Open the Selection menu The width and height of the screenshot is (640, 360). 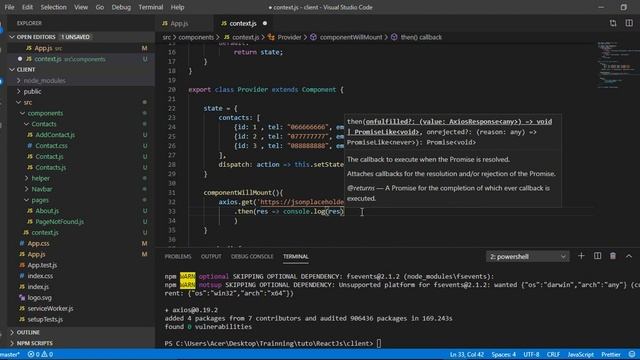53,7
